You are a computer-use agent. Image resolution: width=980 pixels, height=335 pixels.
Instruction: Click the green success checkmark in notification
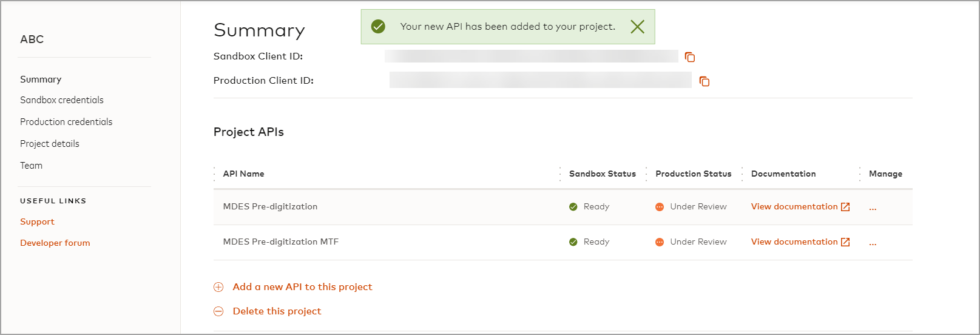point(378,27)
